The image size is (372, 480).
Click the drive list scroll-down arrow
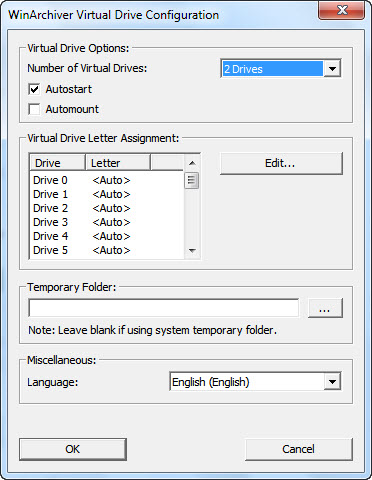point(192,251)
